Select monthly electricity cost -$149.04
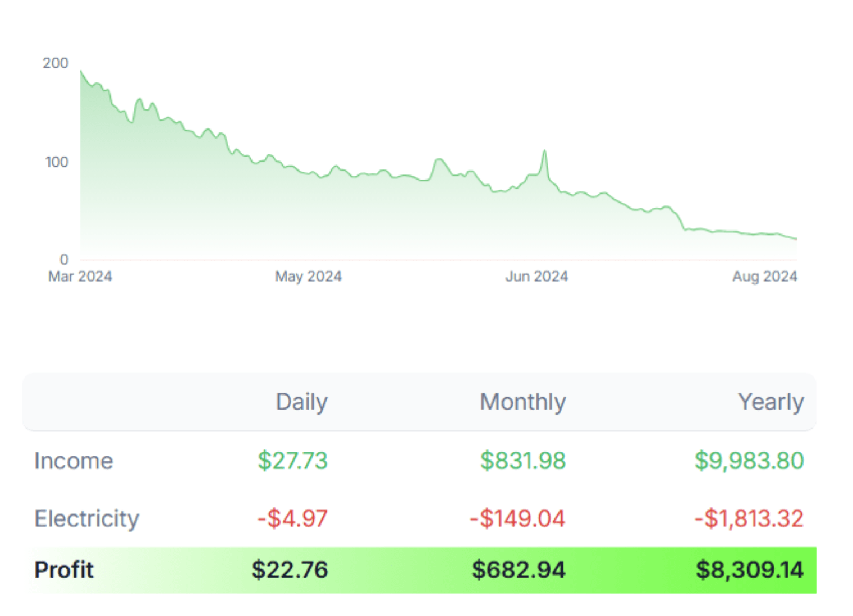The height and width of the screenshot is (616, 853). click(517, 518)
